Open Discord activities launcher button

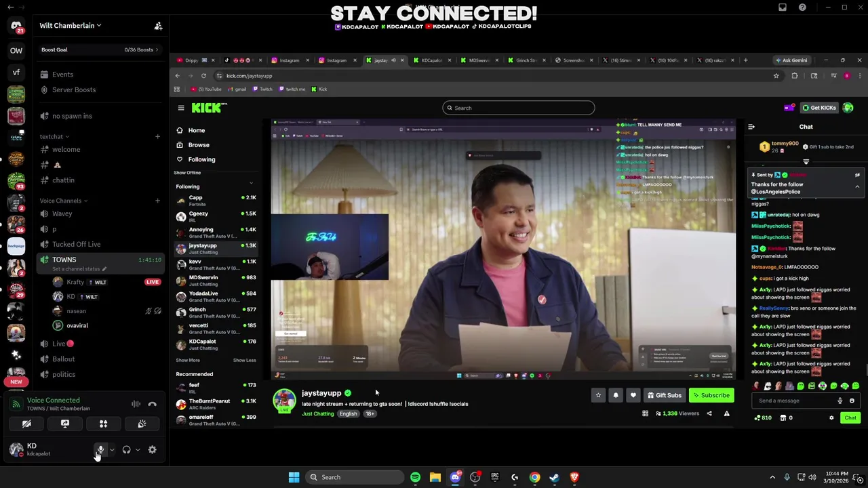pos(103,424)
